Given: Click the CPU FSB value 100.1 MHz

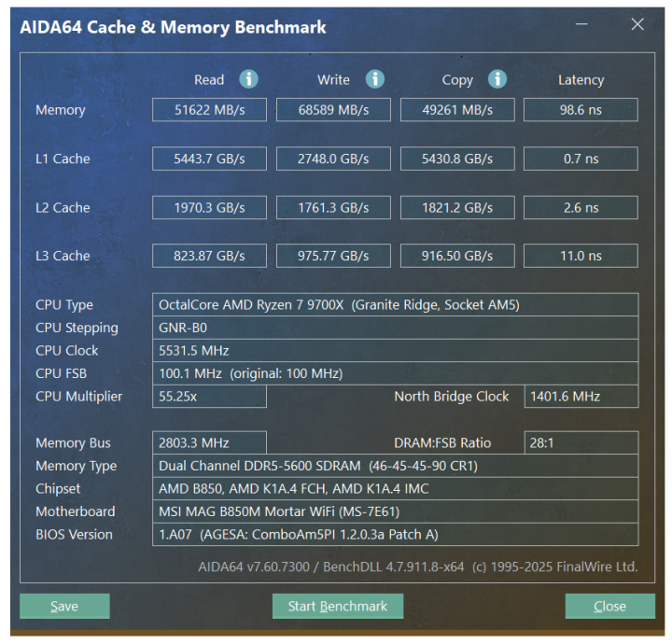Looking at the screenshot, I should (395, 373).
